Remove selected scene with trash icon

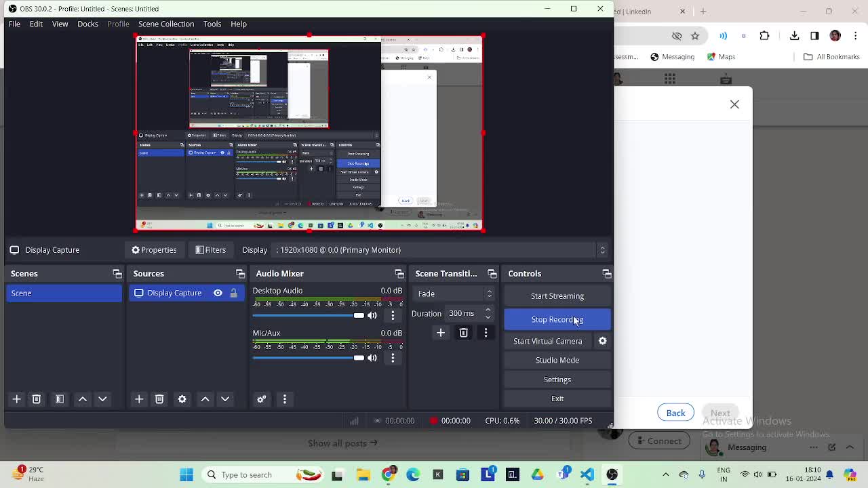37,399
